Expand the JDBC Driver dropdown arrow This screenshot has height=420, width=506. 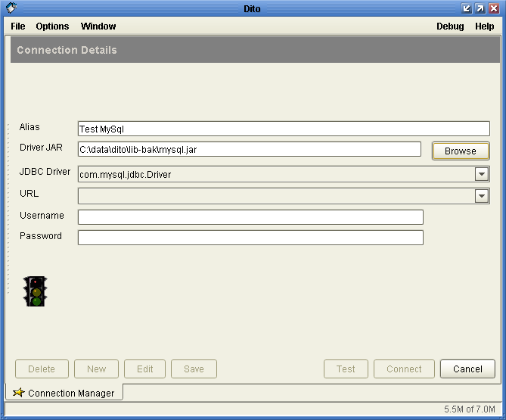pos(482,174)
